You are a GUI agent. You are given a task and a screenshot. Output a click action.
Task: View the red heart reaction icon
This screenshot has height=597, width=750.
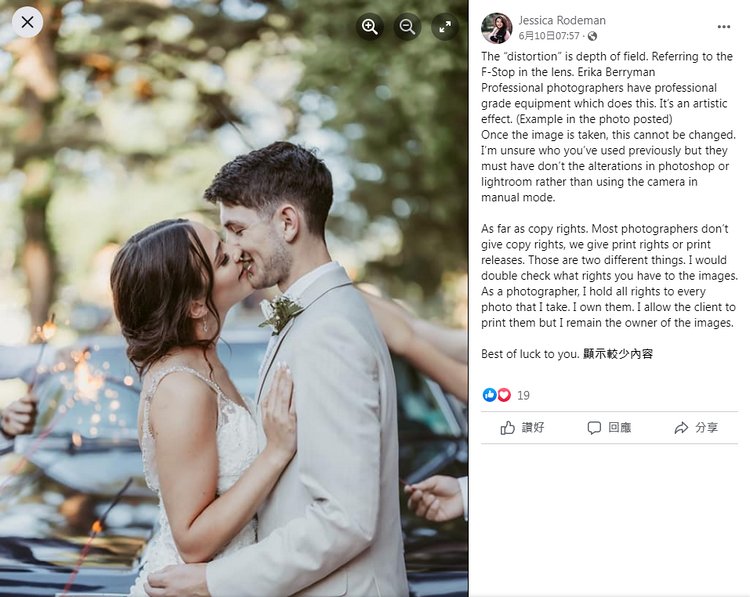504,395
